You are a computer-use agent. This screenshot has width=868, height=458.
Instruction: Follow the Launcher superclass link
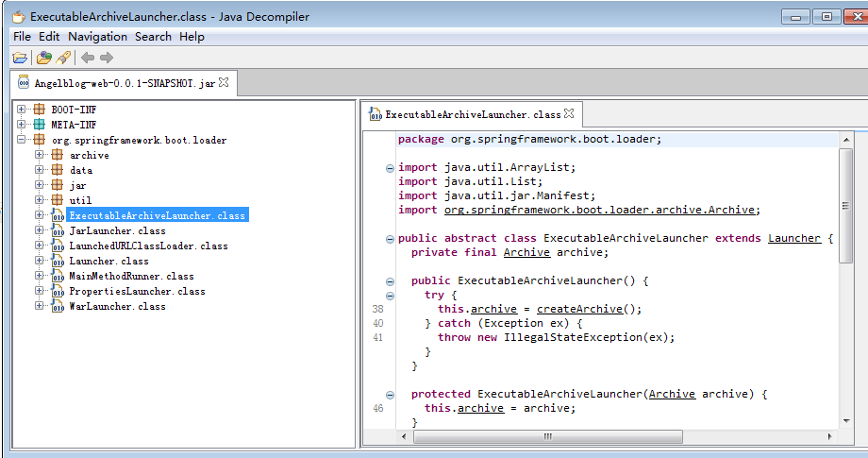[x=794, y=238]
